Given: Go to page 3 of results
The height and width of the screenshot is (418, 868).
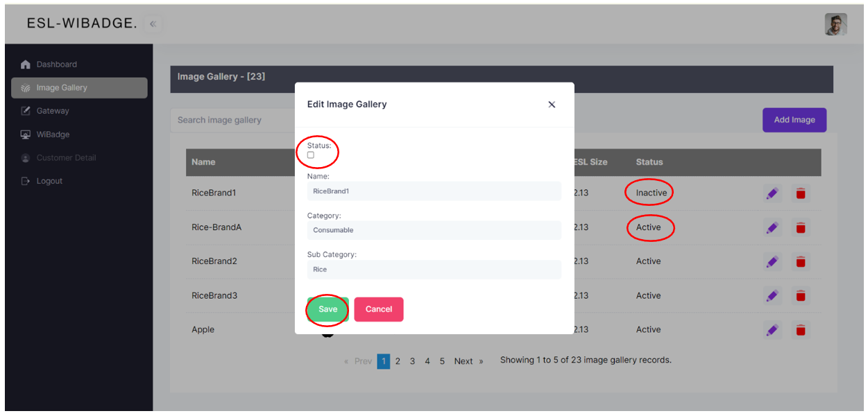Looking at the screenshot, I should (412, 361).
